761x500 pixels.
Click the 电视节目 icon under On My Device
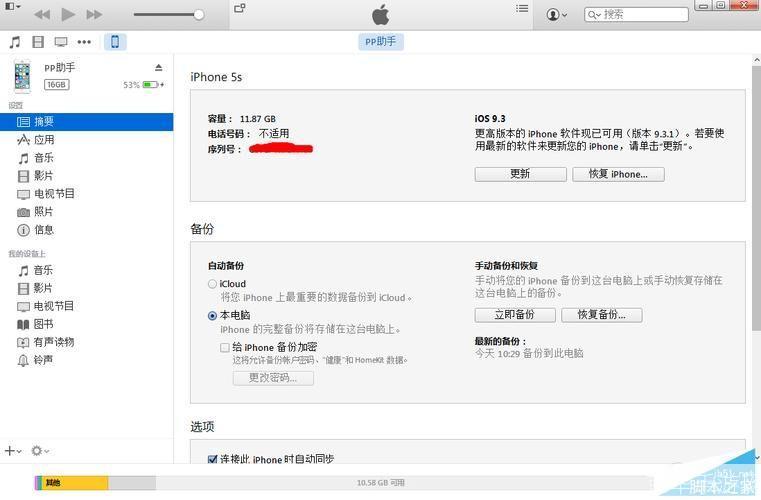tap(23, 306)
